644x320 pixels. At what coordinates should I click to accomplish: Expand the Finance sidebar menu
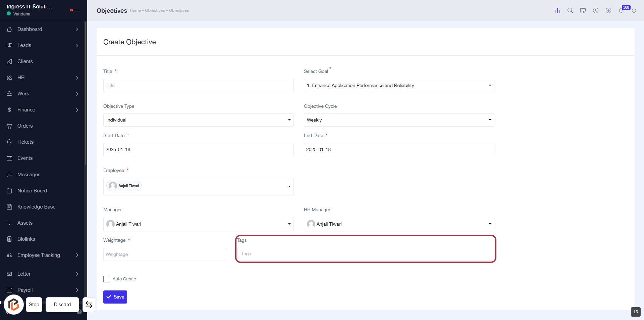(x=43, y=110)
